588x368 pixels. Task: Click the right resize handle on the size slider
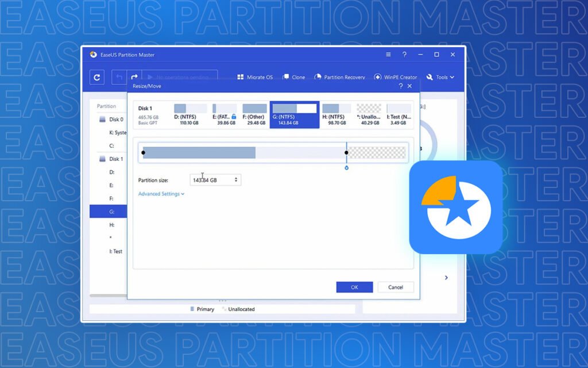point(346,152)
